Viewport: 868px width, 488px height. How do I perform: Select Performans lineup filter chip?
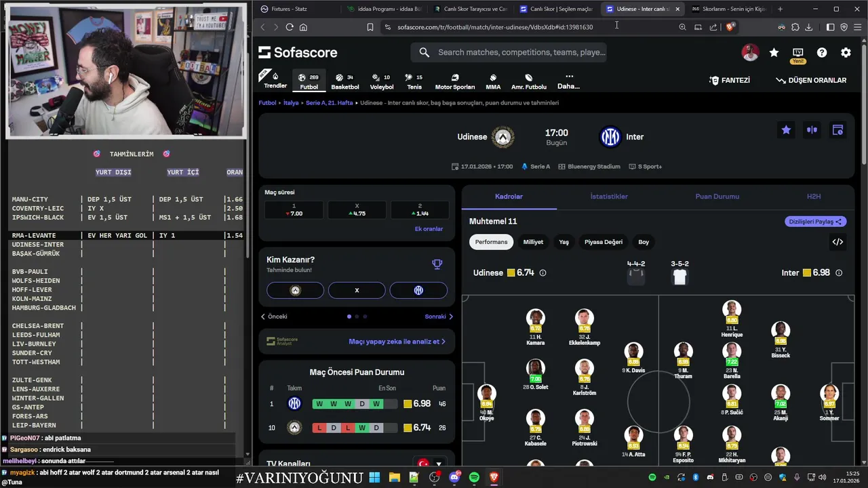[x=491, y=242]
